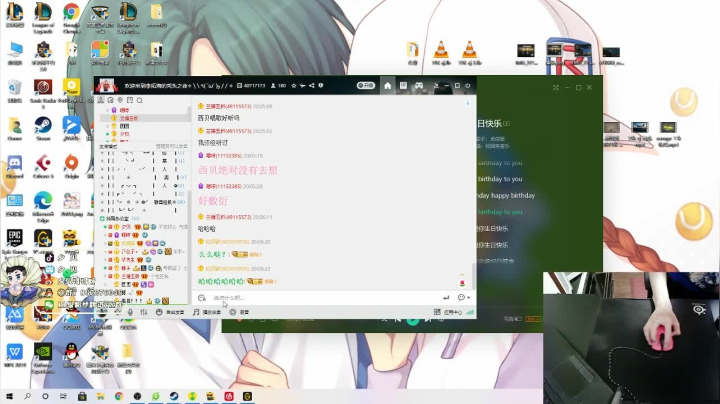Toggle the pill switch in YY header
Screen dimensions: 720x404
(x=366, y=85)
